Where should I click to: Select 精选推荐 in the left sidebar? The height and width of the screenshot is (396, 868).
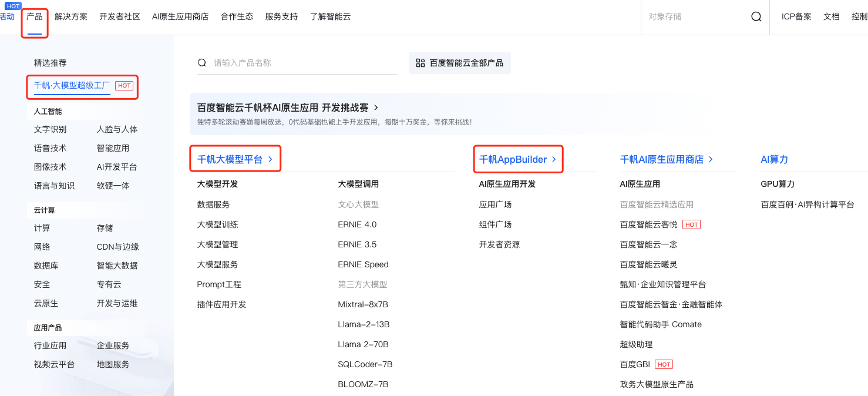click(x=51, y=63)
